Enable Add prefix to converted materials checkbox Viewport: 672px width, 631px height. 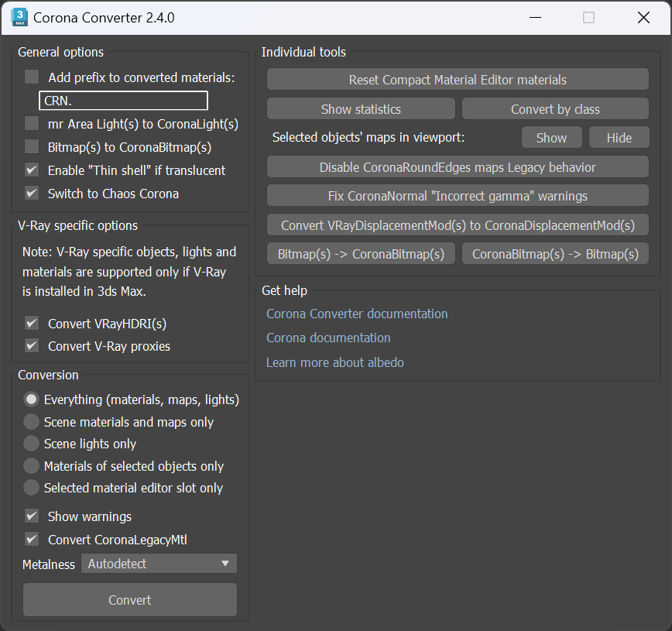click(32, 77)
